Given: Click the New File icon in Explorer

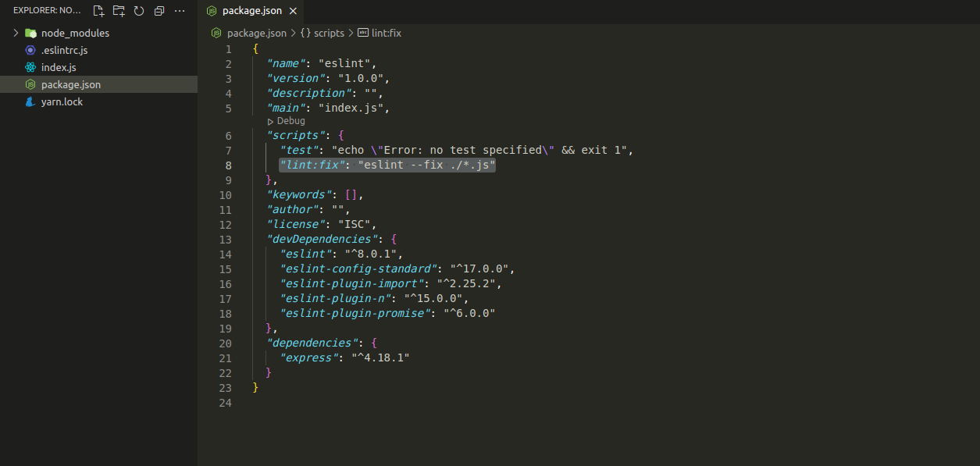Looking at the screenshot, I should [x=98, y=11].
